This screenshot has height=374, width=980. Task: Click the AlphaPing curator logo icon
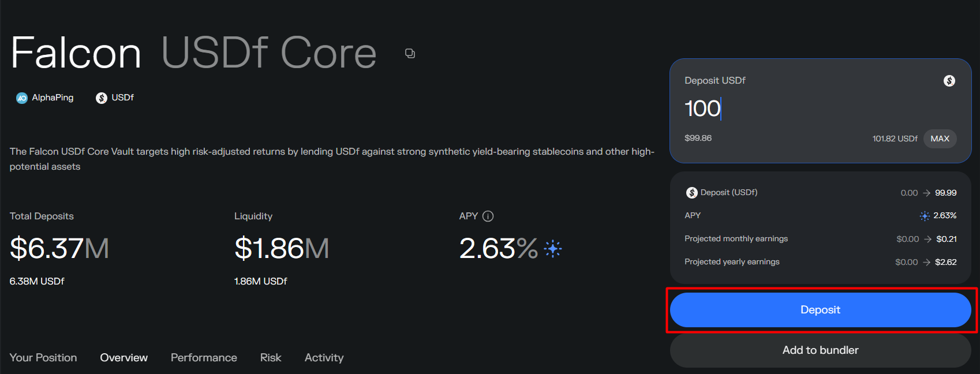tap(22, 98)
